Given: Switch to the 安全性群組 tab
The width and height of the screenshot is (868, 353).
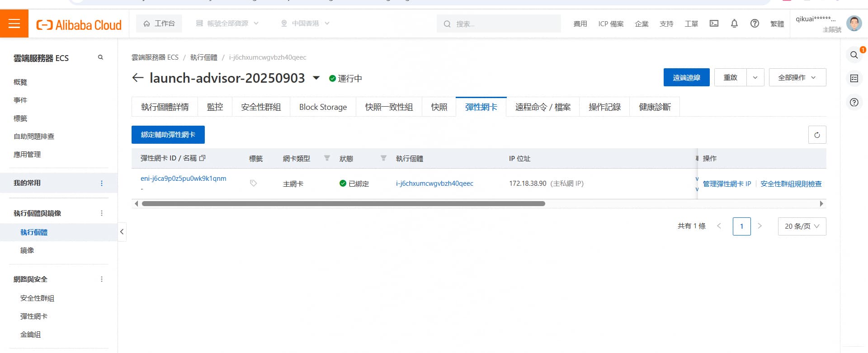Looking at the screenshot, I should (x=261, y=107).
